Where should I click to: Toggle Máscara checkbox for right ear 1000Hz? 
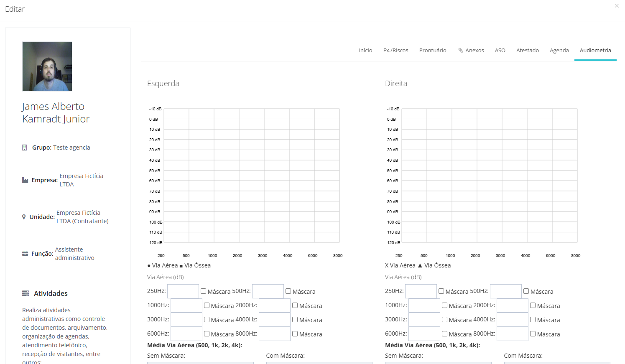coord(445,305)
